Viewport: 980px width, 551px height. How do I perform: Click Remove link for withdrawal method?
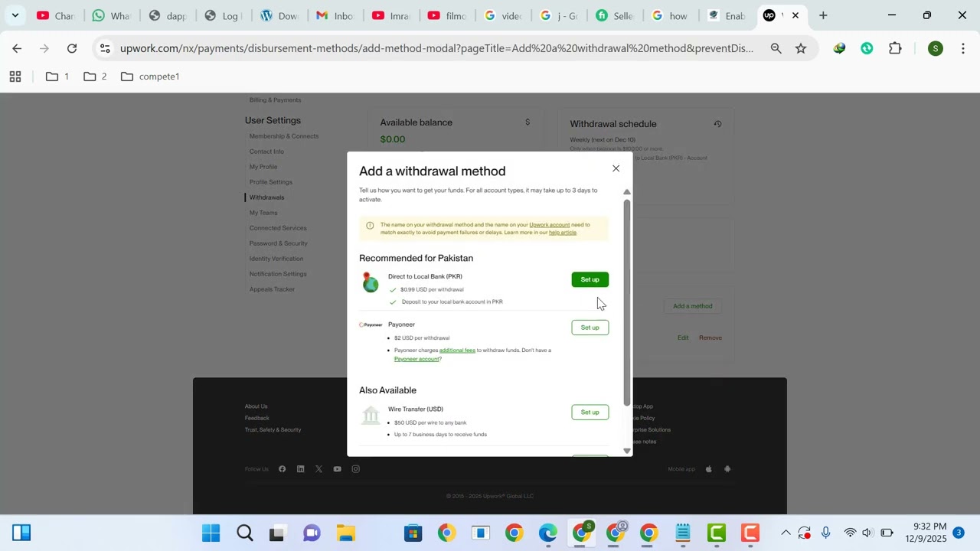(710, 337)
